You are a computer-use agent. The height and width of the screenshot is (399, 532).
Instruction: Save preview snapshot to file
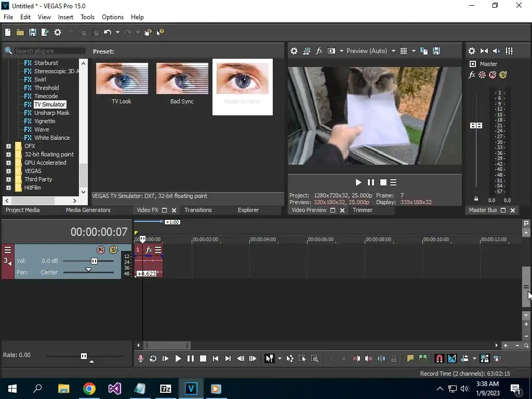[436, 51]
